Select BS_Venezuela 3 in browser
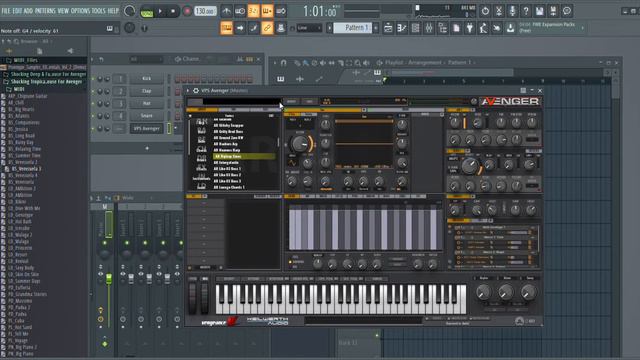This screenshot has height=360, width=640. click(x=23, y=169)
